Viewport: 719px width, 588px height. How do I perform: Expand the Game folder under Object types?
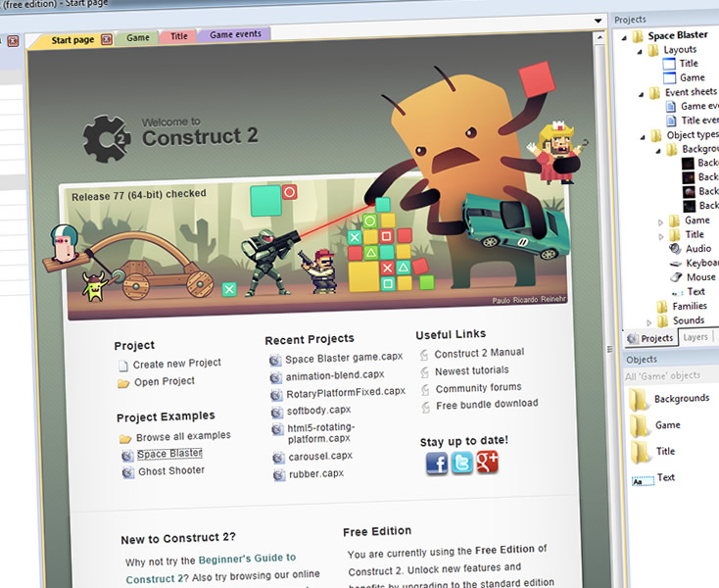(x=660, y=222)
